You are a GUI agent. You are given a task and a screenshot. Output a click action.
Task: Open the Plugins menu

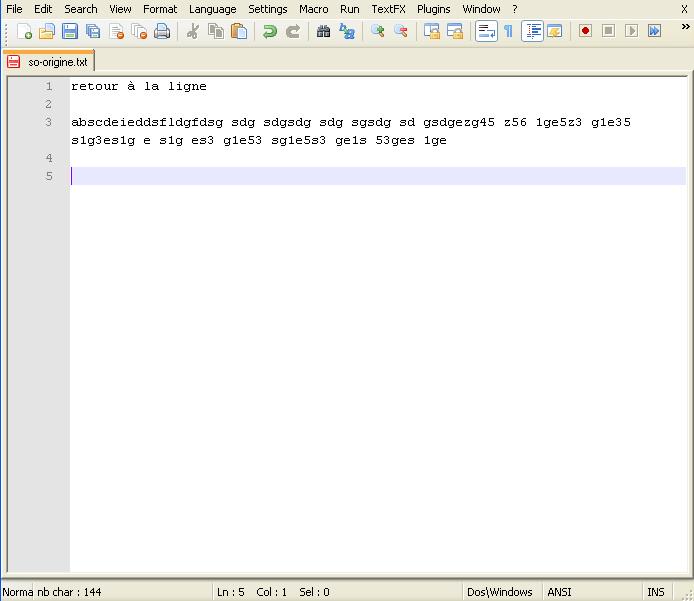tap(433, 9)
